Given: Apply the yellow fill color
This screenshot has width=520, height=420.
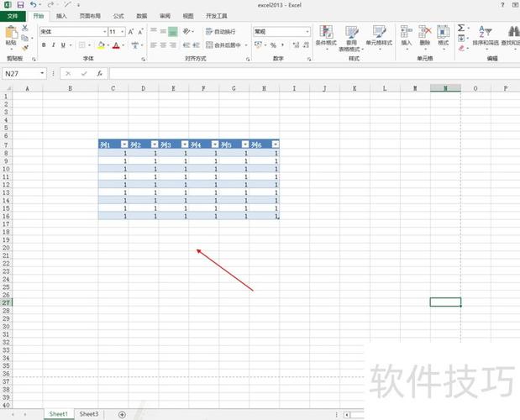Looking at the screenshot, I should (x=101, y=45).
